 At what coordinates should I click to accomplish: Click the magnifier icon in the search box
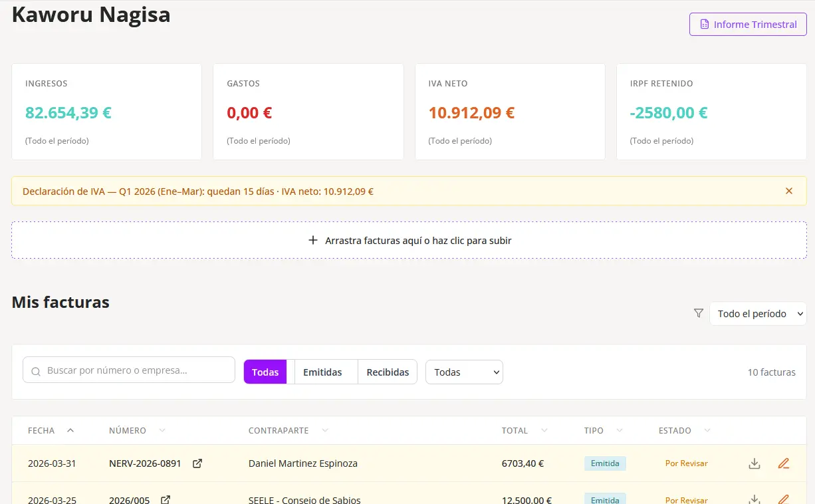point(35,372)
